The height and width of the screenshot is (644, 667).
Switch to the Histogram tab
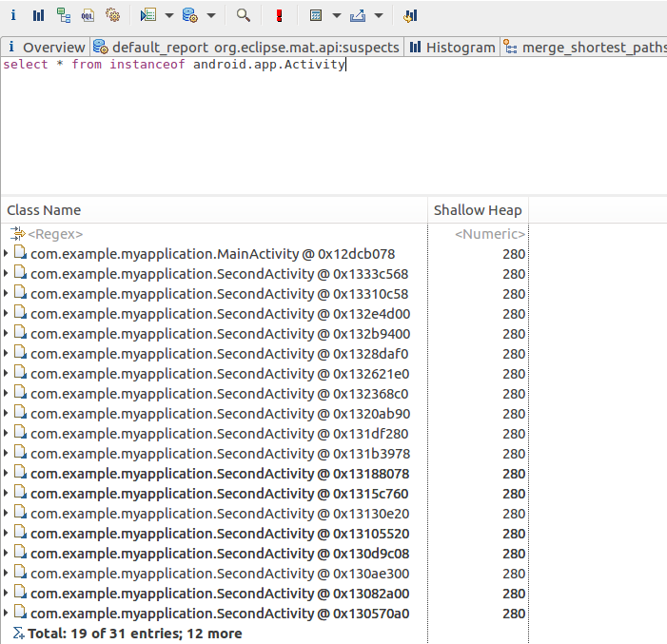click(x=453, y=48)
